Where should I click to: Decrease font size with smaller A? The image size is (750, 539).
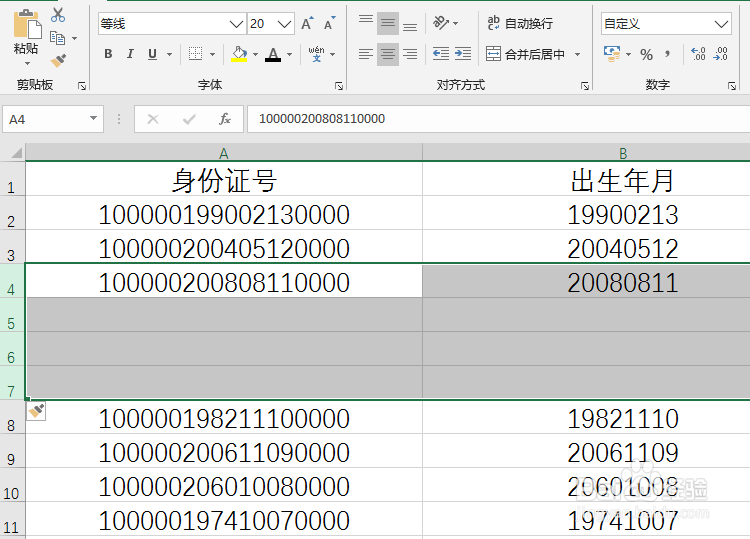point(330,23)
